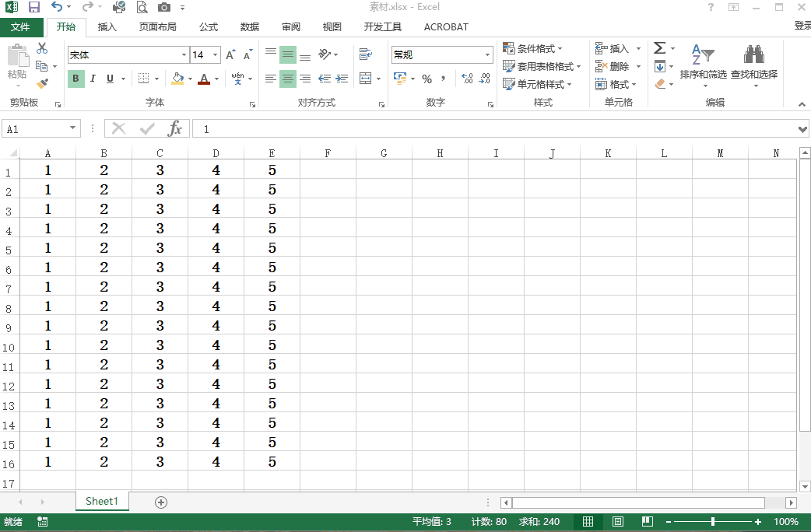Activate the Format Painter brush
Screen dimensions: 811x532
[42, 84]
